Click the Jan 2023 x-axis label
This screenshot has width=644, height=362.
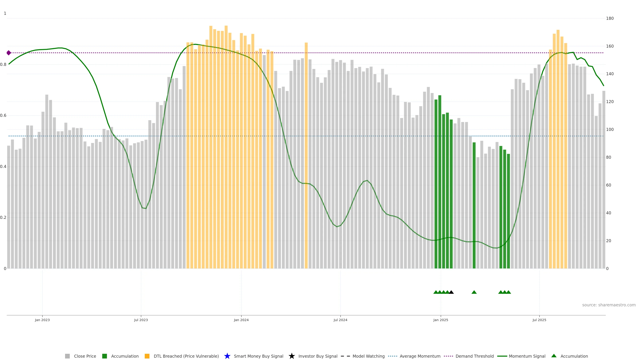(x=42, y=320)
